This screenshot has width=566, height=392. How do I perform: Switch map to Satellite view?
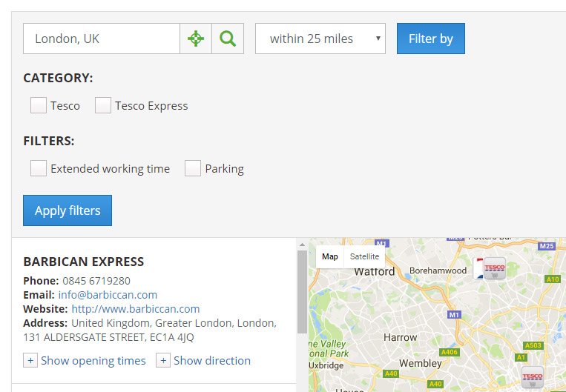364,256
